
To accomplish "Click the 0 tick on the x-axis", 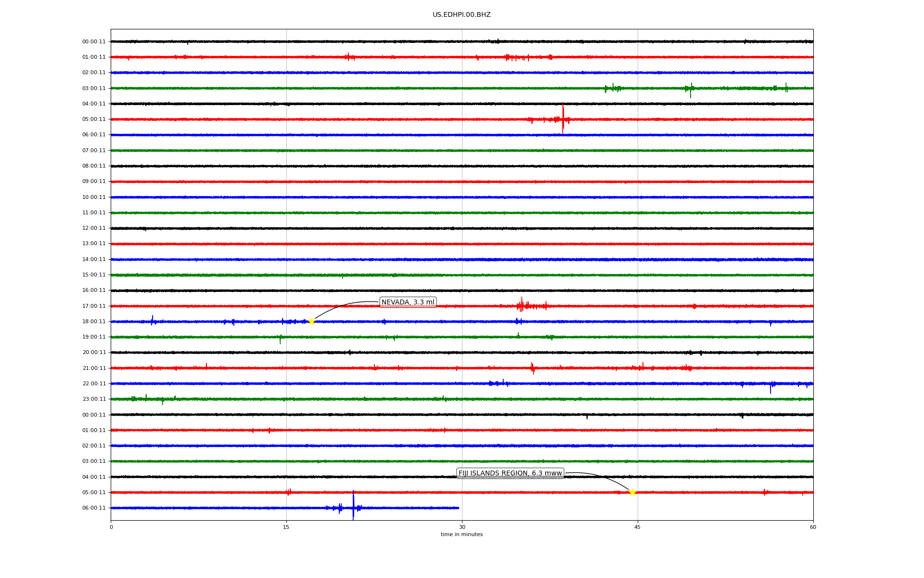I will tap(111, 527).
